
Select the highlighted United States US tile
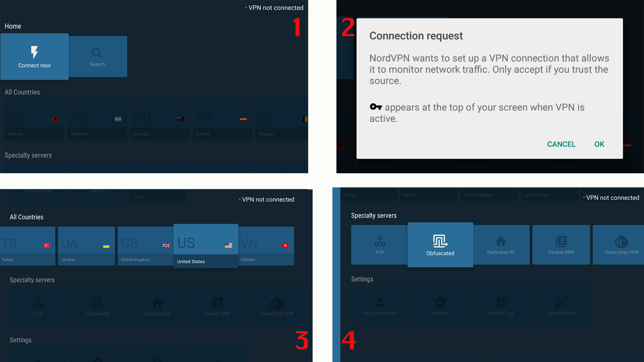(206, 246)
